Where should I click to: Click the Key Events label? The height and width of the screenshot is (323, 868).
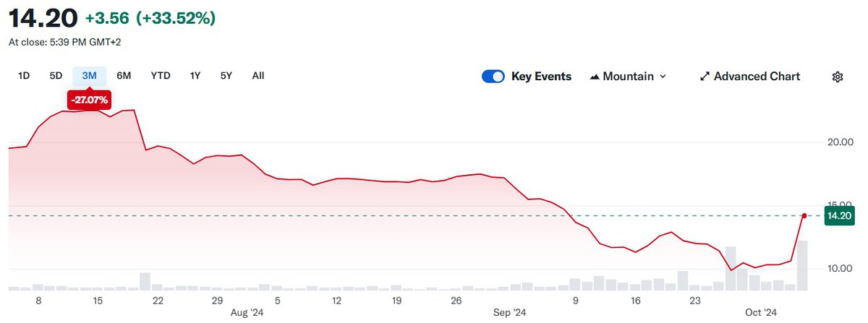coord(541,77)
